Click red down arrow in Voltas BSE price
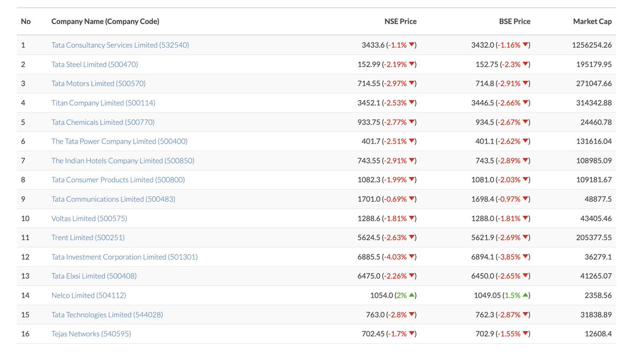This screenshot has width=644, height=362. 525,218
